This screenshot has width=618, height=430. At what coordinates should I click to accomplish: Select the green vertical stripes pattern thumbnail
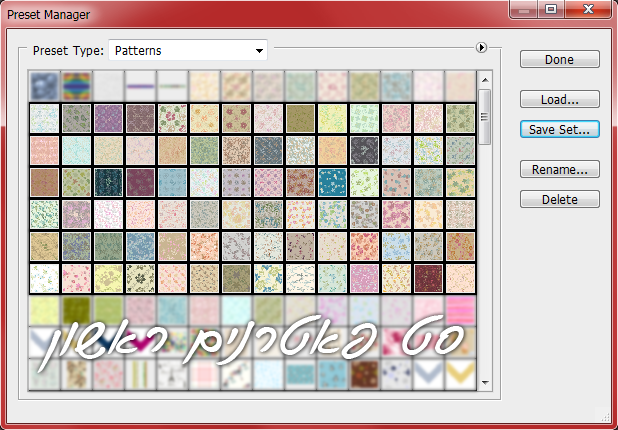(140, 374)
